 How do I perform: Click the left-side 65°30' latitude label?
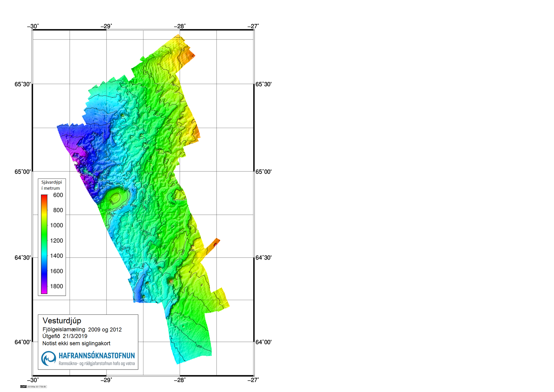(22, 84)
